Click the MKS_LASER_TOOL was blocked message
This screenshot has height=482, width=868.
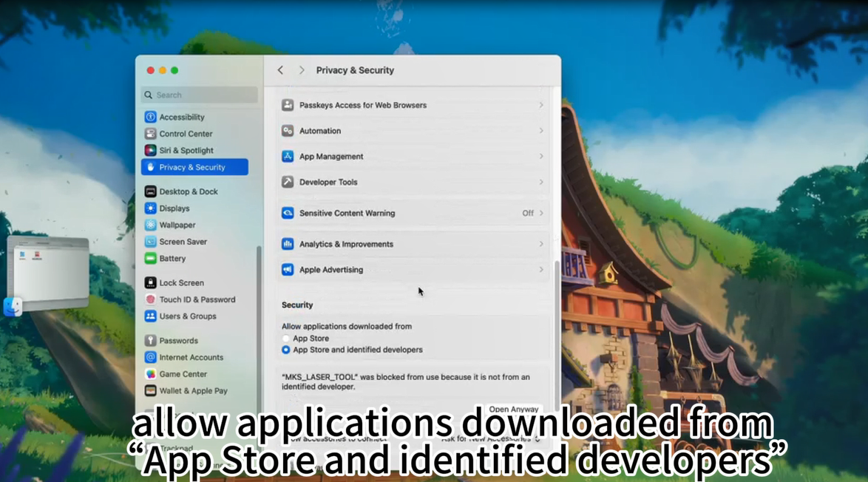(406, 382)
